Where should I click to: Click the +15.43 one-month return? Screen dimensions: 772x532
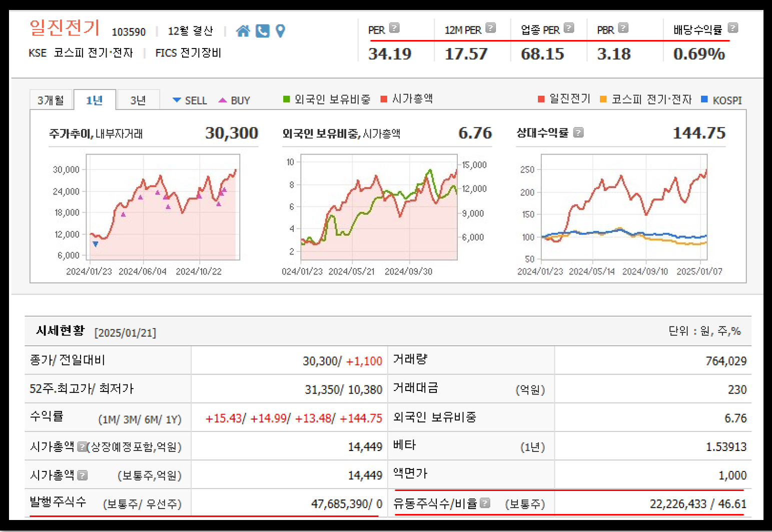(224, 418)
